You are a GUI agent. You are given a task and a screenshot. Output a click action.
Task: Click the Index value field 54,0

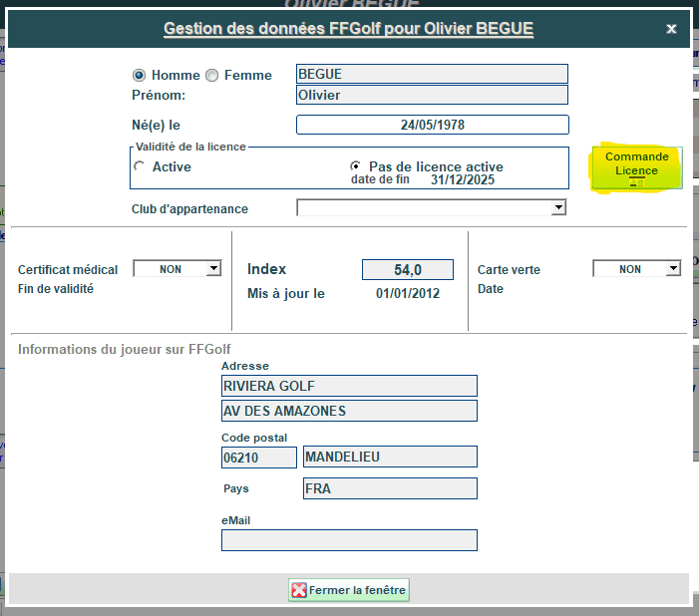pos(408,270)
